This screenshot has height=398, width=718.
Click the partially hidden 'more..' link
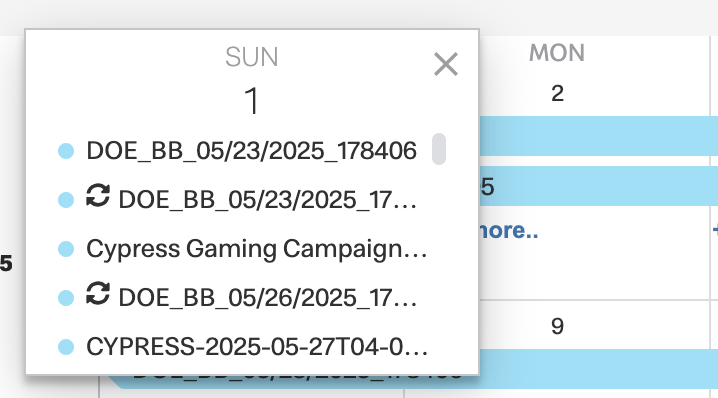coord(508,230)
